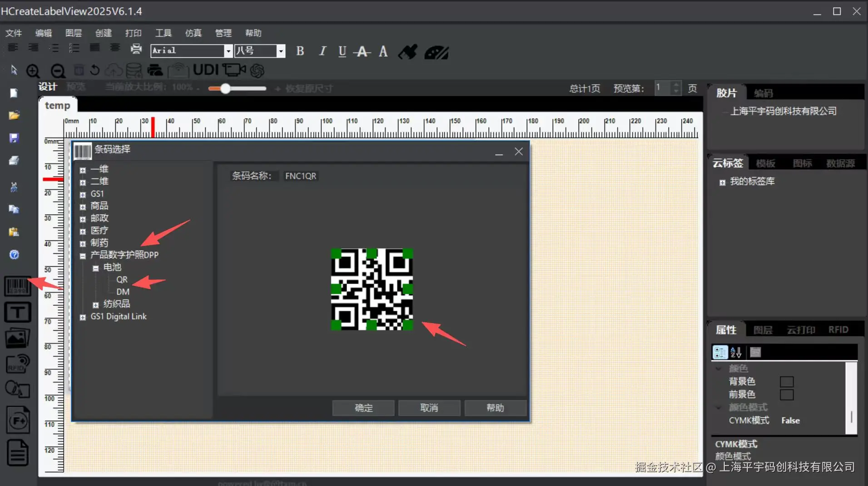Screen dimensions: 868x486
Task: Click the print icon in the formatting toolbar
Action: pyautogui.click(x=136, y=49)
